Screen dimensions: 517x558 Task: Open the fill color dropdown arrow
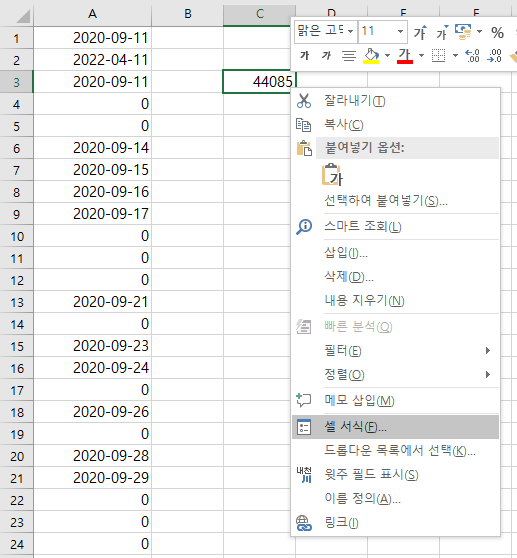point(387,56)
